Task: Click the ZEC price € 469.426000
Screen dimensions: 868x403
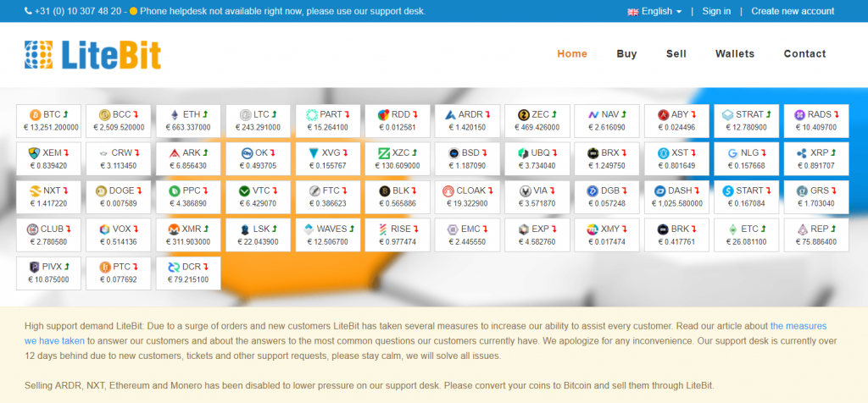Action: tap(537, 127)
